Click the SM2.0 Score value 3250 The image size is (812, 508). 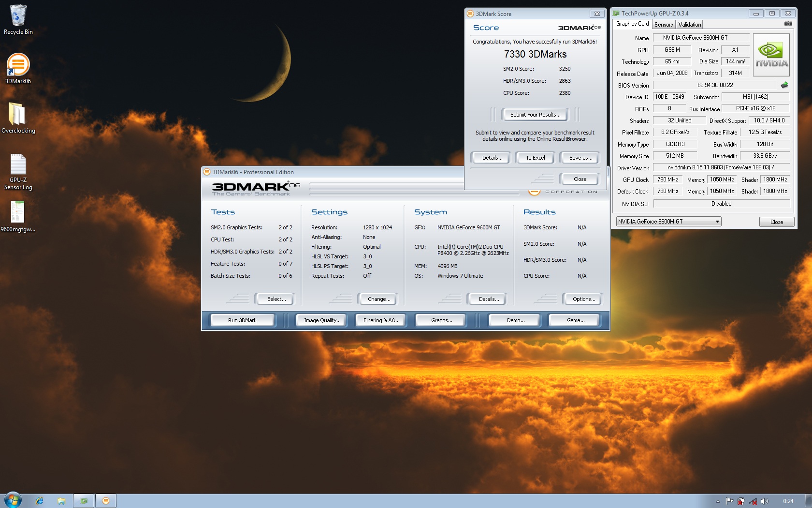pyautogui.click(x=565, y=69)
